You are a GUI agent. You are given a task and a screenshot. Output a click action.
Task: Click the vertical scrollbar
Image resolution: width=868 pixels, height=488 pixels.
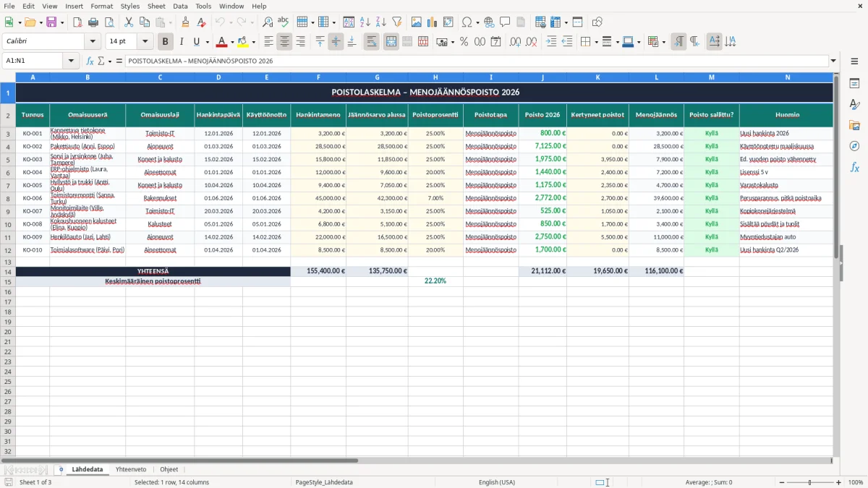tap(837, 265)
